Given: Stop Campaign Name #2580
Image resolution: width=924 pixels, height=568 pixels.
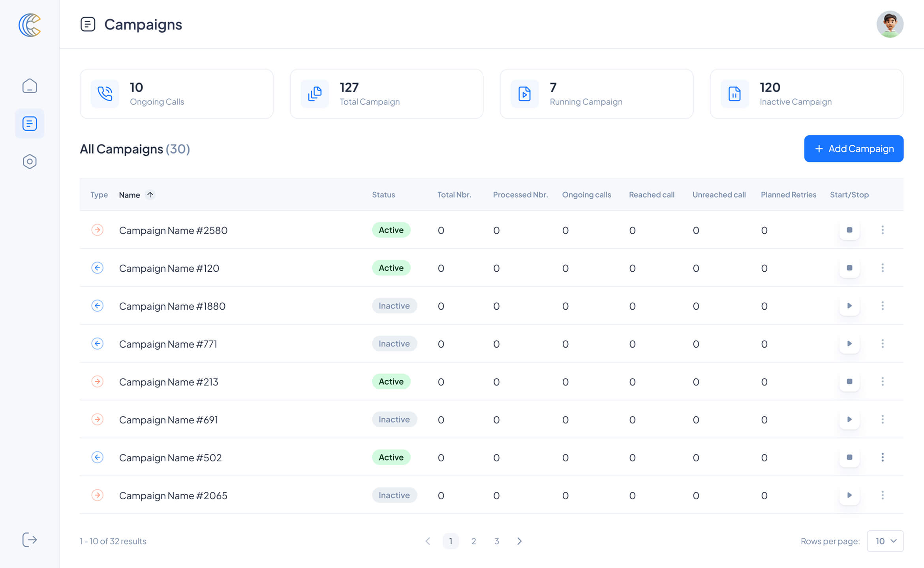Looking at the screenshot, I should [x=849, y=230].
